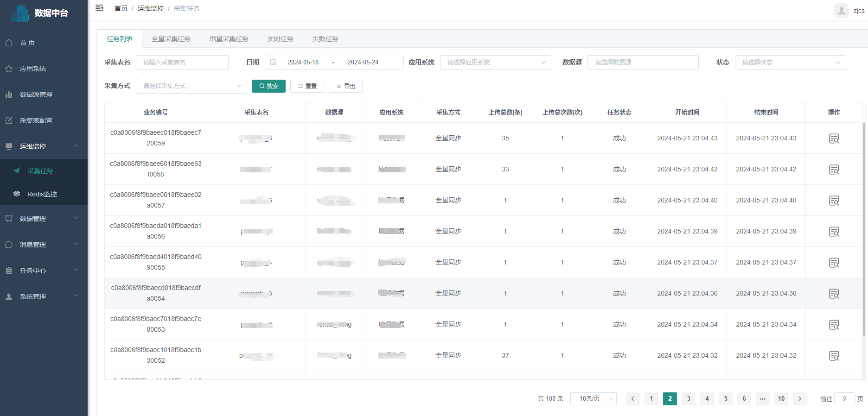Open the 失败任务 tab
Screen dimensions: 868x416
(x=325, y=39)
